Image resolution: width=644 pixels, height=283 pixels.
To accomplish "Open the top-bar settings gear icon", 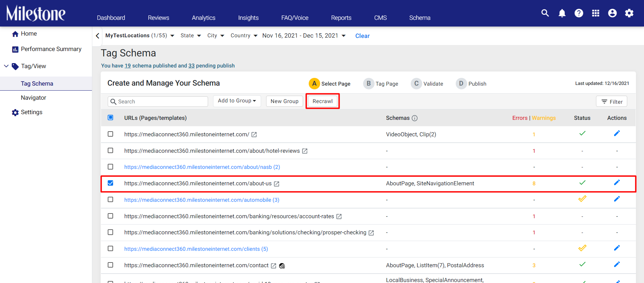I will tap(629, 13).
